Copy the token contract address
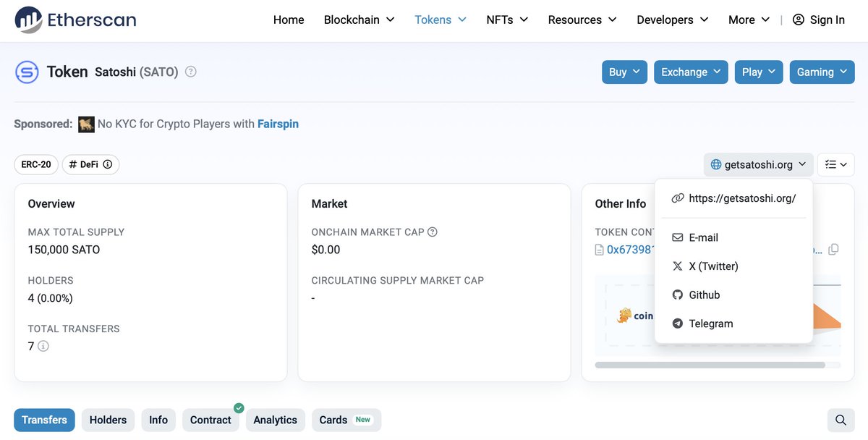 pyautogui.click(x=833, y=249)
